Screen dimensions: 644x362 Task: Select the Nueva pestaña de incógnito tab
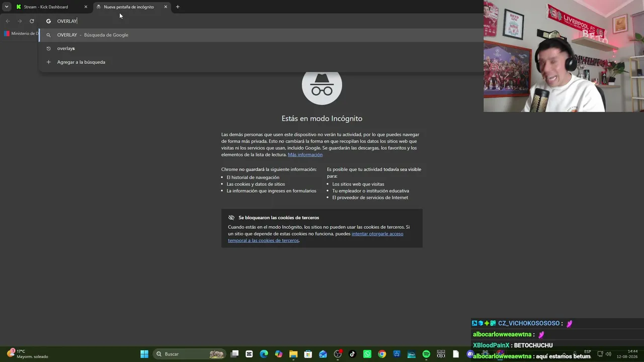[132, 7]
